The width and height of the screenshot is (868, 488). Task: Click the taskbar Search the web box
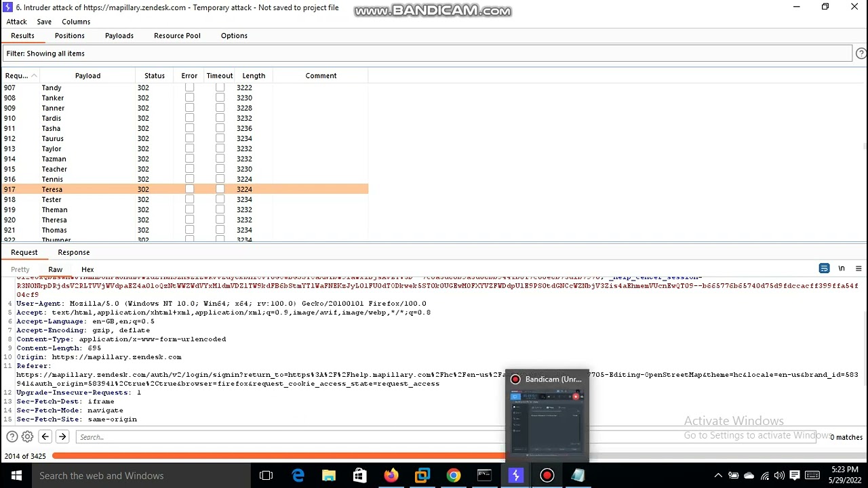[141, 476]
